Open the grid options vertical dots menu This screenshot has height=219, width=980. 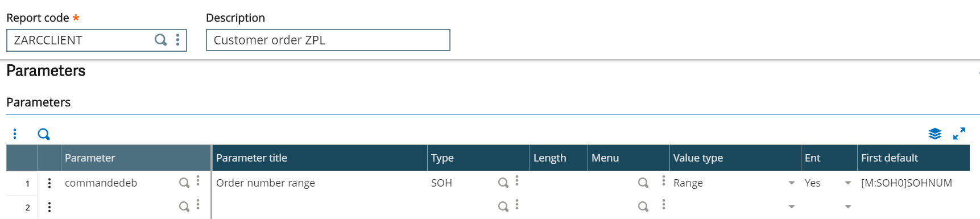15,134
